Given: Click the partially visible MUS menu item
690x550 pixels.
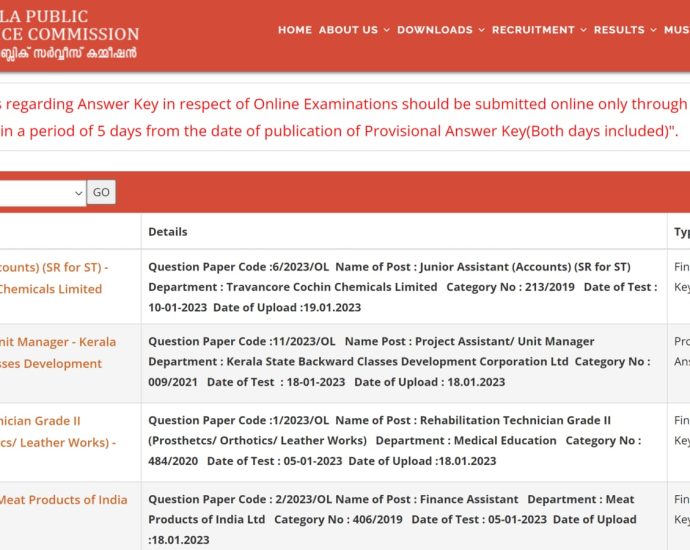Looking at the screenshot, I should [x=676, y=30].
